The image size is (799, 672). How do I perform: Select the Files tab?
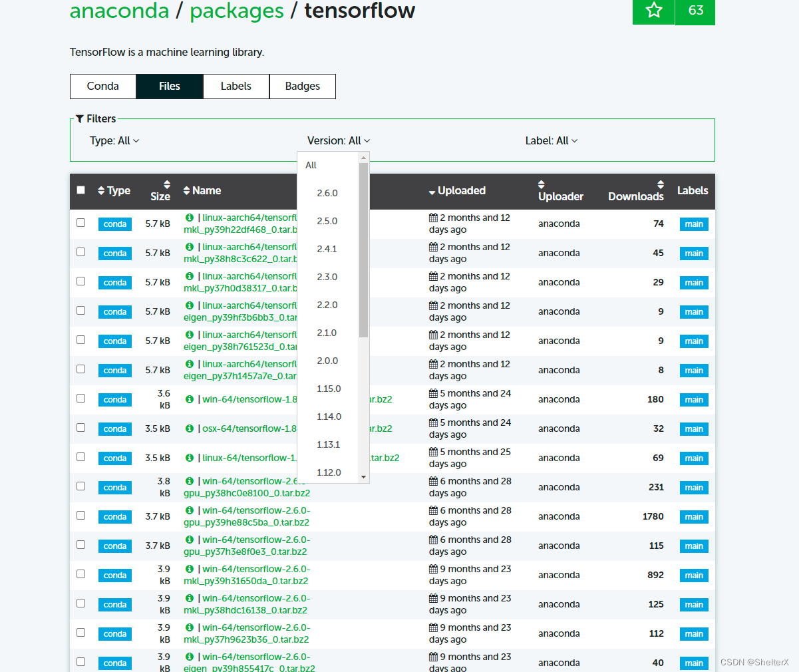click(170, 86)
